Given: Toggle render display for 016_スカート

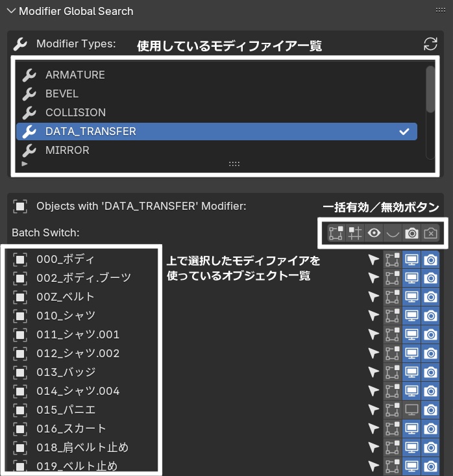Looking at the screenshot, I should point(430,429).
